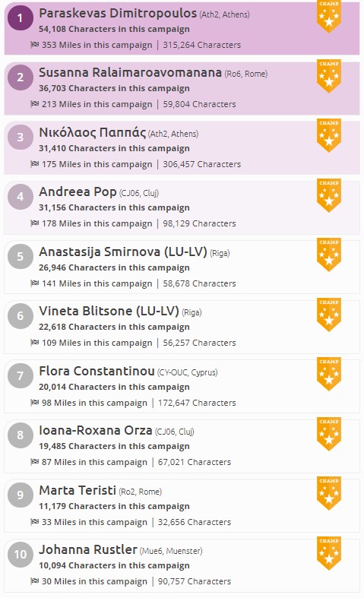
Task: Click the CHAMP badge for Paraskevas Dimitropoulos
Action: (x=329, y=17)
